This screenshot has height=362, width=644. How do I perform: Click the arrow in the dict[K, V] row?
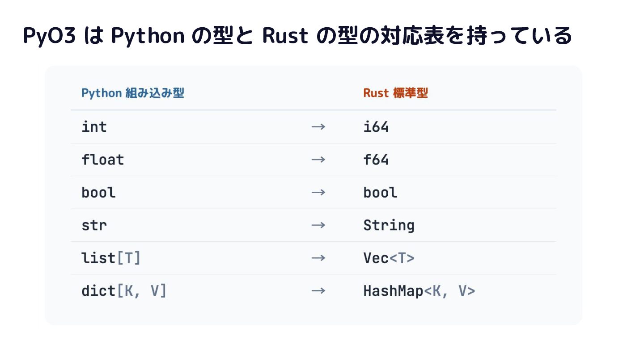pyautogui.click(x=318, y=291)
